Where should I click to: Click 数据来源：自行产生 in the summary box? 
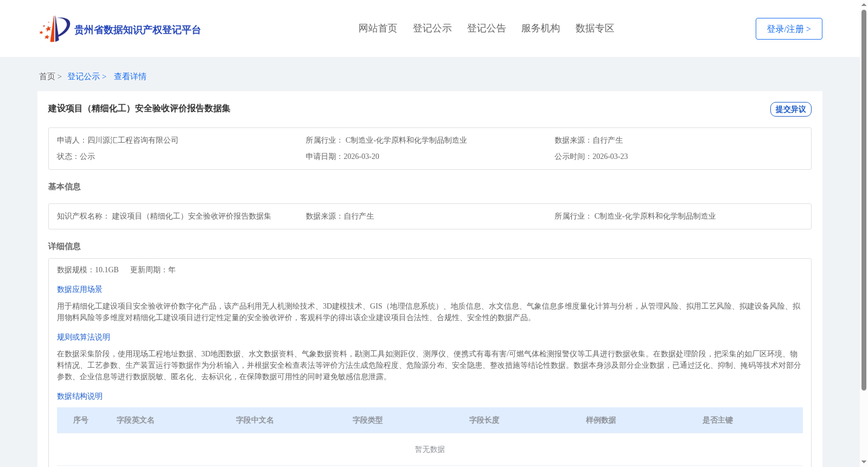(x=589, y=140)
